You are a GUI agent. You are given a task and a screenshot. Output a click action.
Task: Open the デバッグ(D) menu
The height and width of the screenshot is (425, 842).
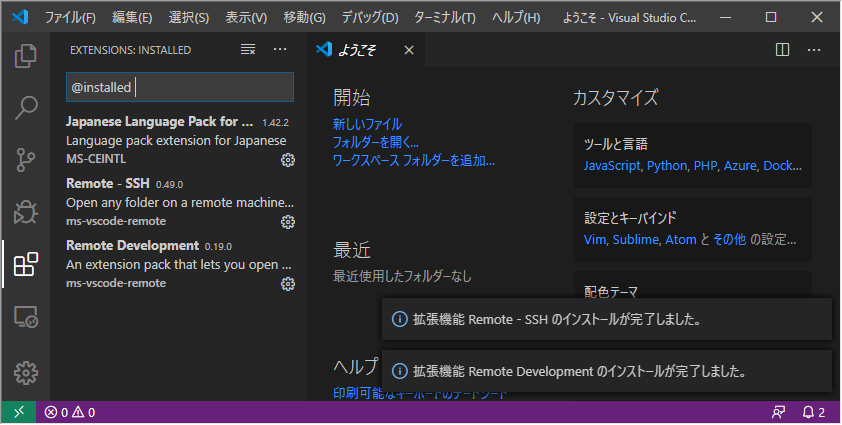pos(370,18)
